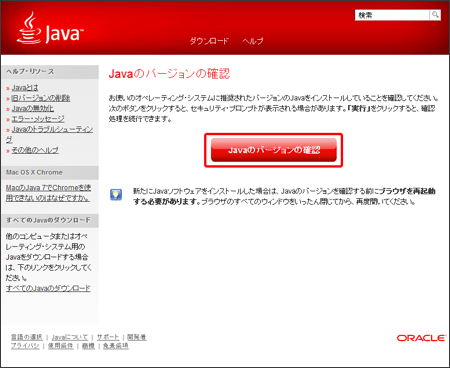The height and width of the screenshot is (368, 450).
Task: Open the ヘルプ menu in header
Action: point(253,41)
